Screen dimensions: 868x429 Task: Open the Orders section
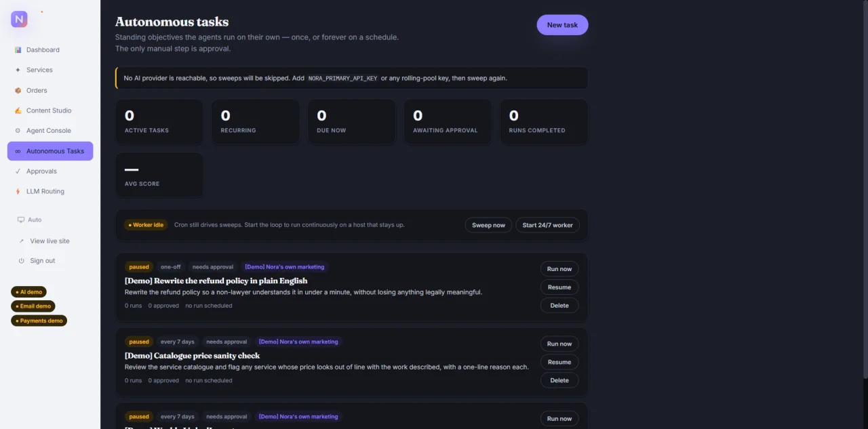[x=50, y=90]
